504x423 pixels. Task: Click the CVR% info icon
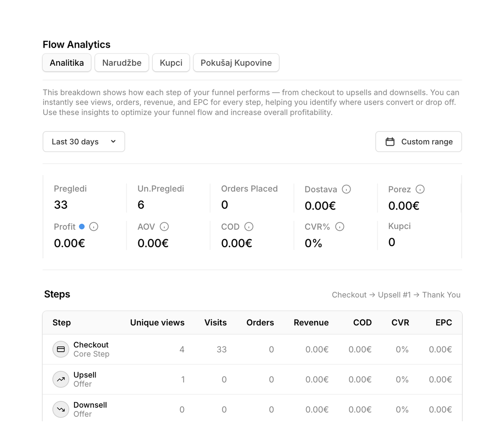(340, 226)
